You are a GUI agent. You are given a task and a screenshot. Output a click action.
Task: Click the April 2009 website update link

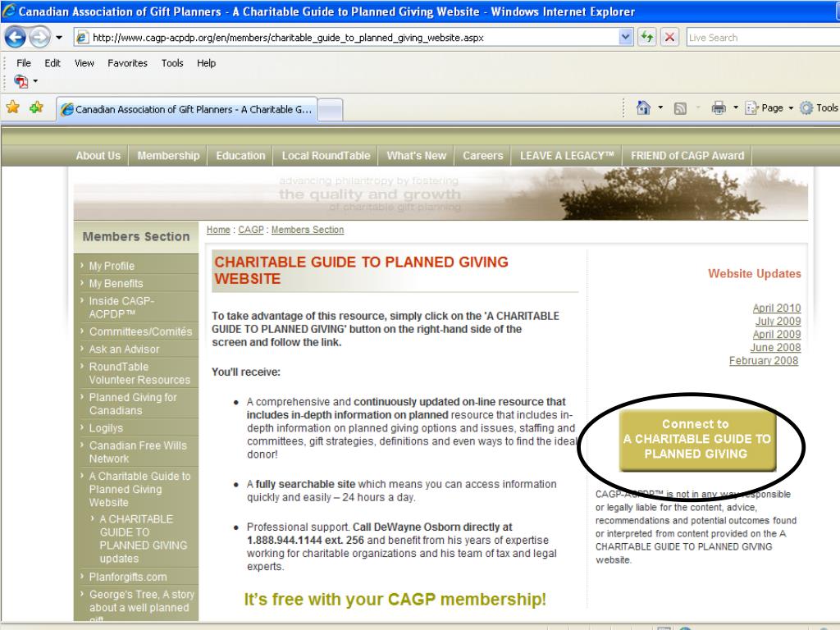[x=776, y=335]
